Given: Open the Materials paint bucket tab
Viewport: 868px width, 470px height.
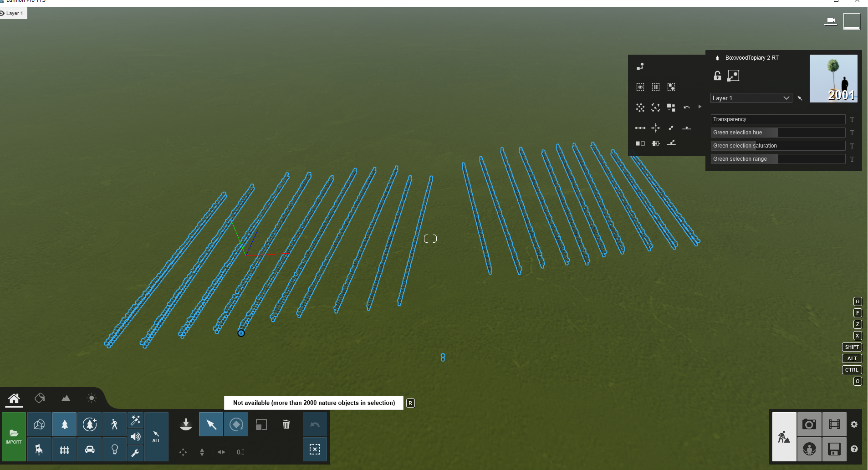Looking at the screenshot, I should [40, 398].
